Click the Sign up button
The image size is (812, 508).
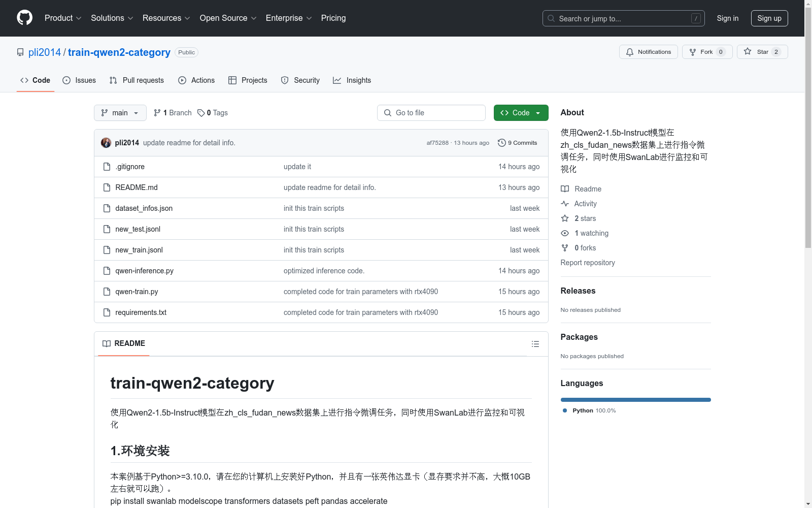769,18
